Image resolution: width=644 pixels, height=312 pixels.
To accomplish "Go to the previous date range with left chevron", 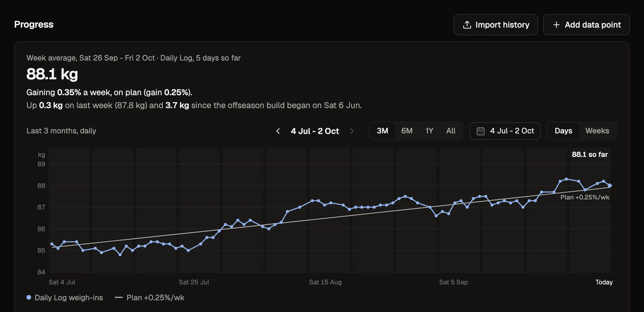I will click(278, 131).
